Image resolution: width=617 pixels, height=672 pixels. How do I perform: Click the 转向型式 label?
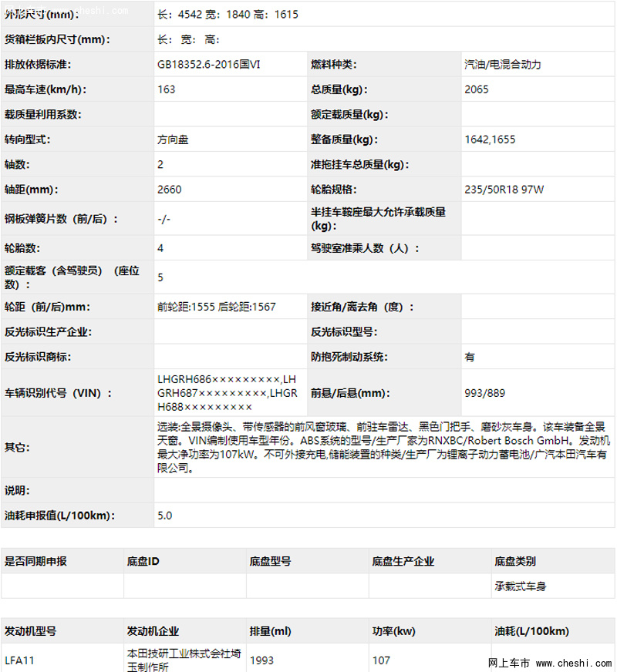pyautogui.click(x=28, y=139)
